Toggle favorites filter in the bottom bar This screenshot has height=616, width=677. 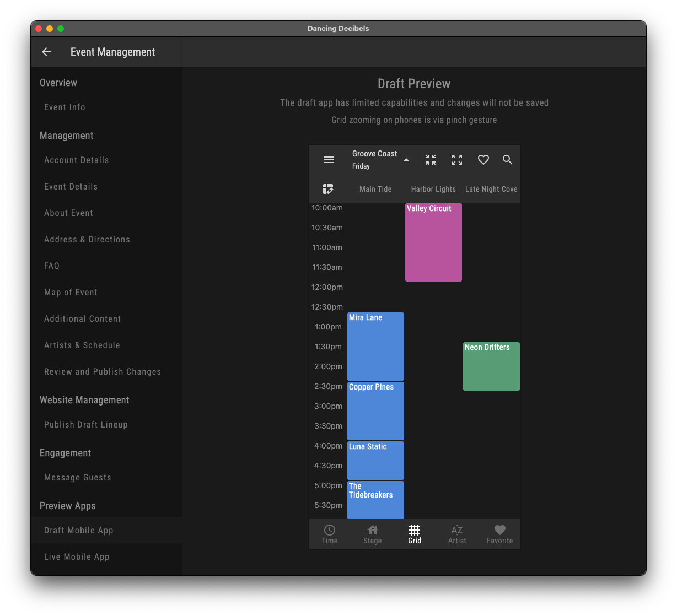[x=499, y=533]
